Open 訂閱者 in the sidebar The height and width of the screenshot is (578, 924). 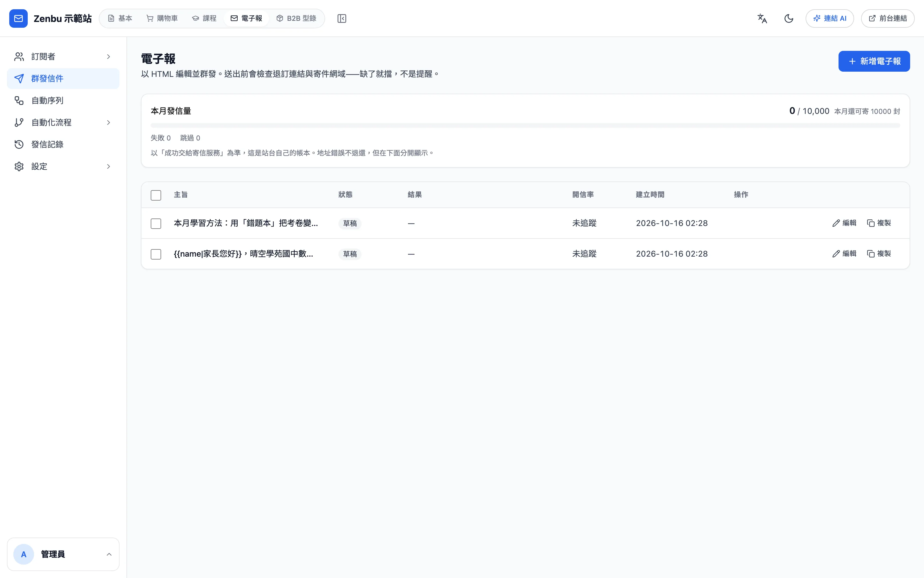(63, 57)
